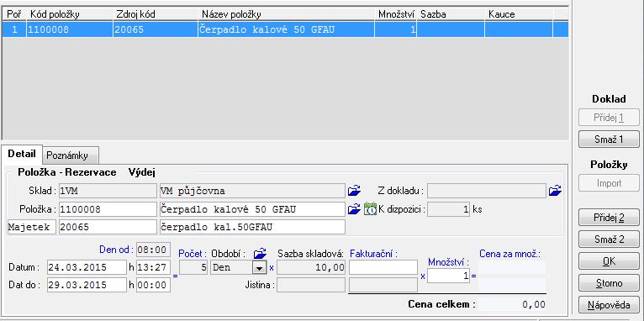Click the Počet field showing 5
Image resolution: width=644 pixels, height=321 pixels.
(193, 268)
